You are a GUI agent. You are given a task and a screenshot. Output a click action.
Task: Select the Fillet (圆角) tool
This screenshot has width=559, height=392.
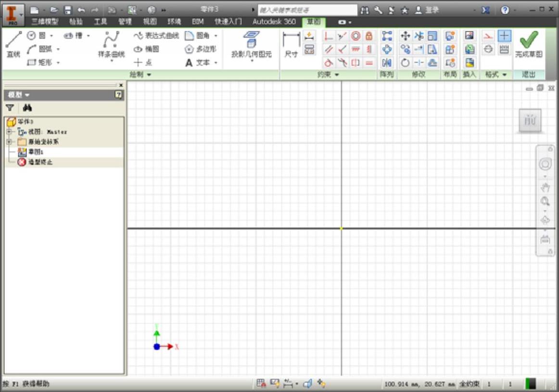(197, 35)
